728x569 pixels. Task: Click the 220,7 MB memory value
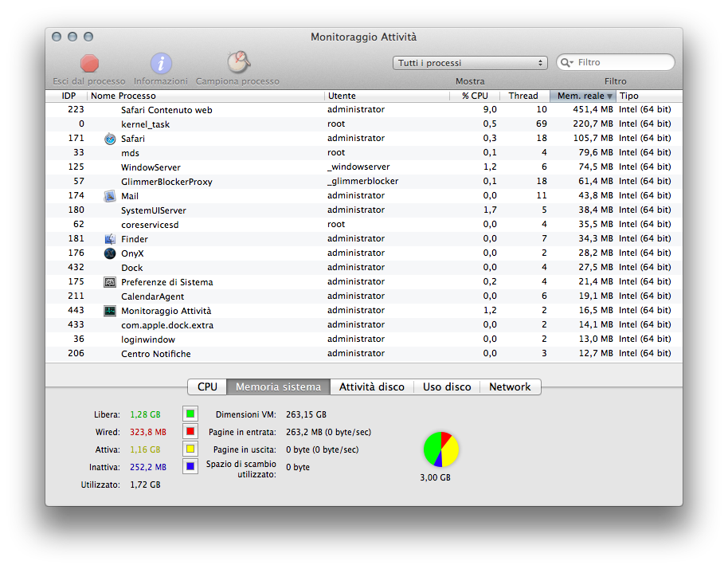[x=593, y=124]
